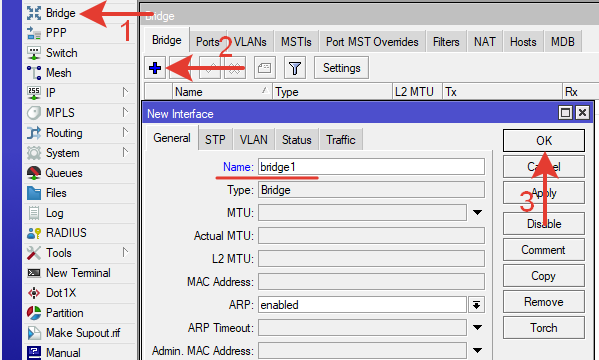This screenshot has width=599, height=360.
Task: Click the Tx column header
Action: click(x=502, y=92)
